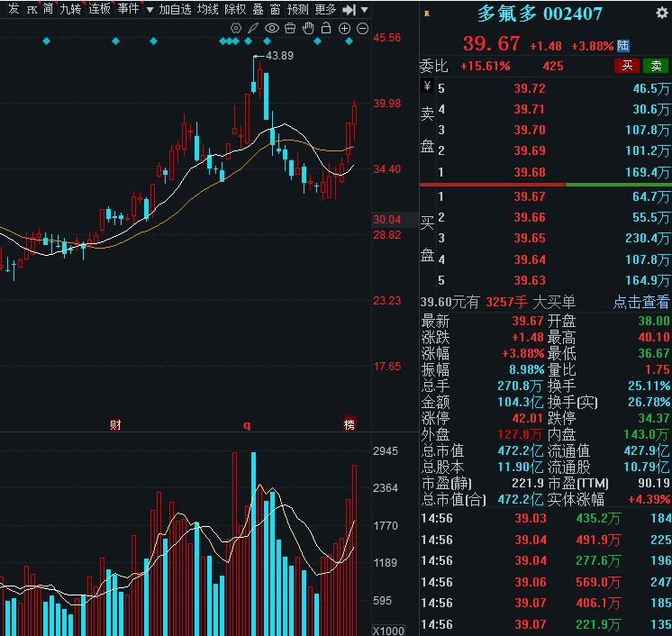Click 3257手 large buy order text
This screenshot has width=672, height=636.
(x=506, y=302)
